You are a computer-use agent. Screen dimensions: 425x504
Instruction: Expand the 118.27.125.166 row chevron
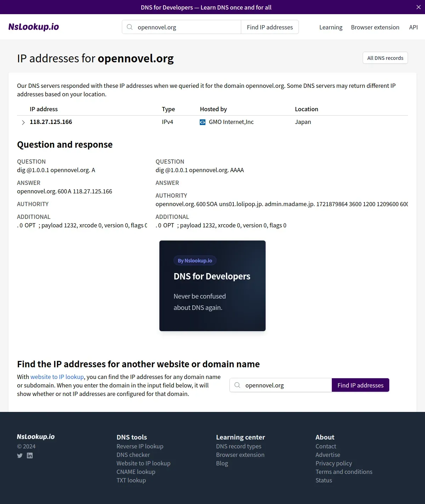pyautogui.click(x=23, y=122)
